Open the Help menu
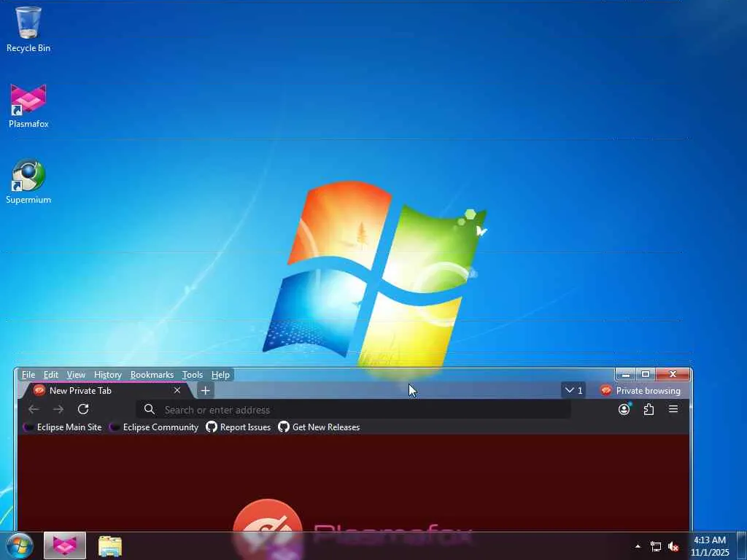747x560 pixels. click(x=220, y=375)
